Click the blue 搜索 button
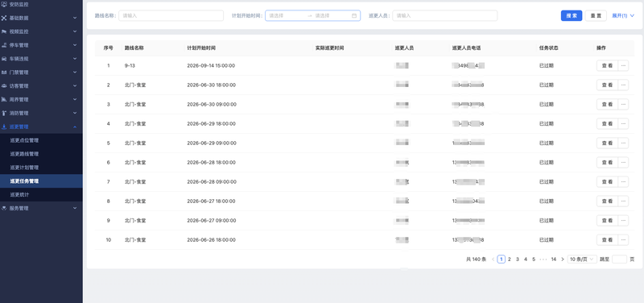Screen dimensions: 644x303 pos(572,15)
